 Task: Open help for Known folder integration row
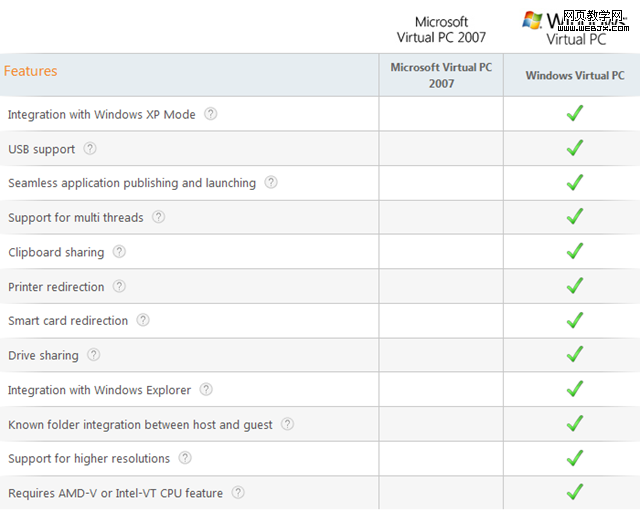287,424
